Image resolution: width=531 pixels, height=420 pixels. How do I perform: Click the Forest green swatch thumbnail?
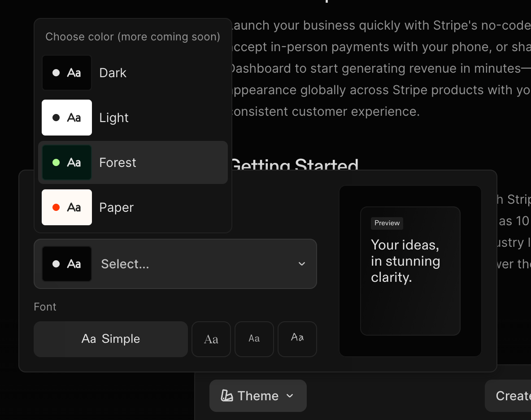point(67,162)
